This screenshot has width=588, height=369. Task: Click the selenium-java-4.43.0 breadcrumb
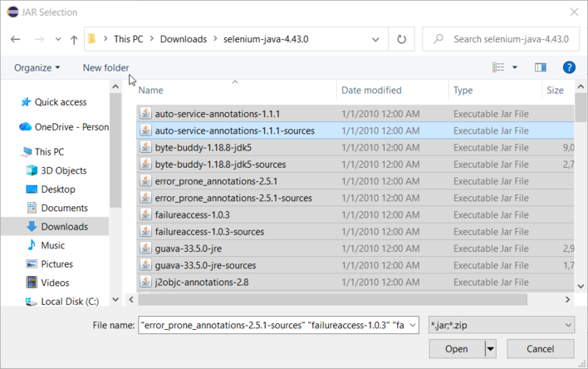[266, 39]
